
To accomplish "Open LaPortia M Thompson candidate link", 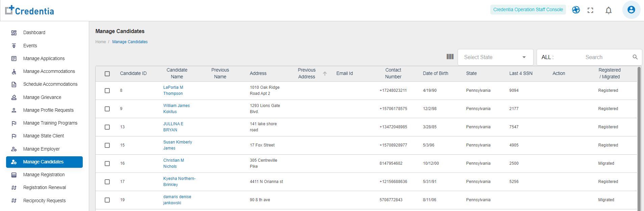I will pos(173,90).
